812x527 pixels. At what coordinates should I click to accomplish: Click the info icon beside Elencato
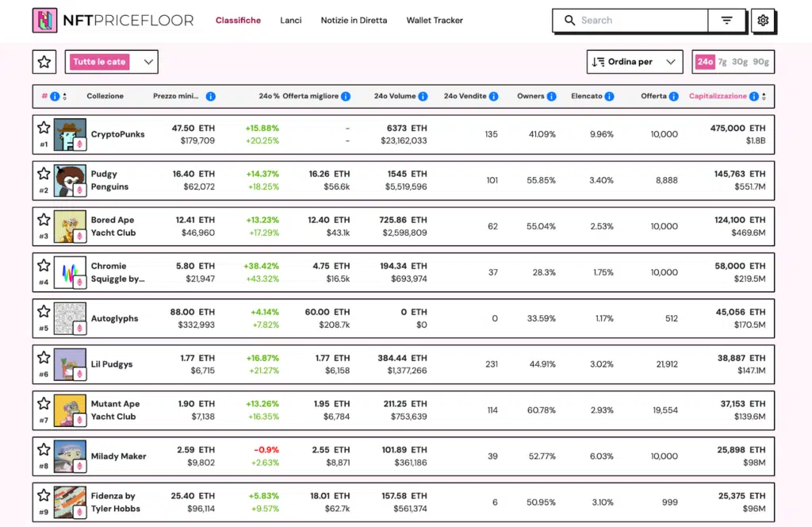tap(609, 97)
